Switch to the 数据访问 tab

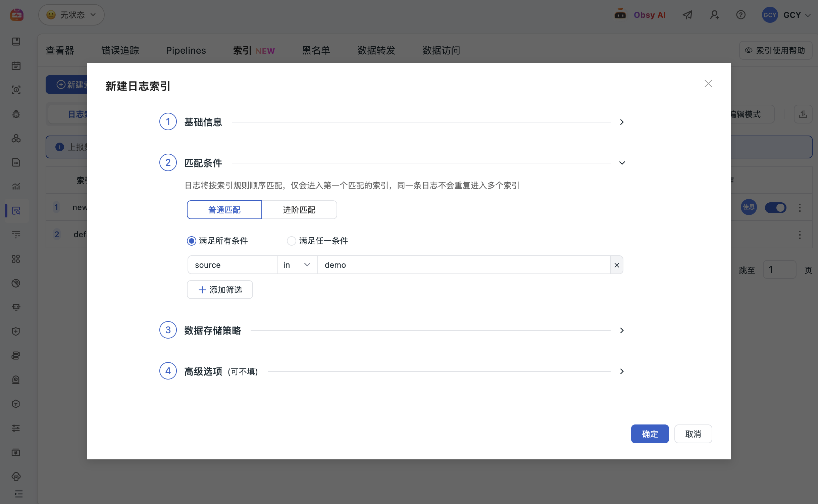click(441, 50)
